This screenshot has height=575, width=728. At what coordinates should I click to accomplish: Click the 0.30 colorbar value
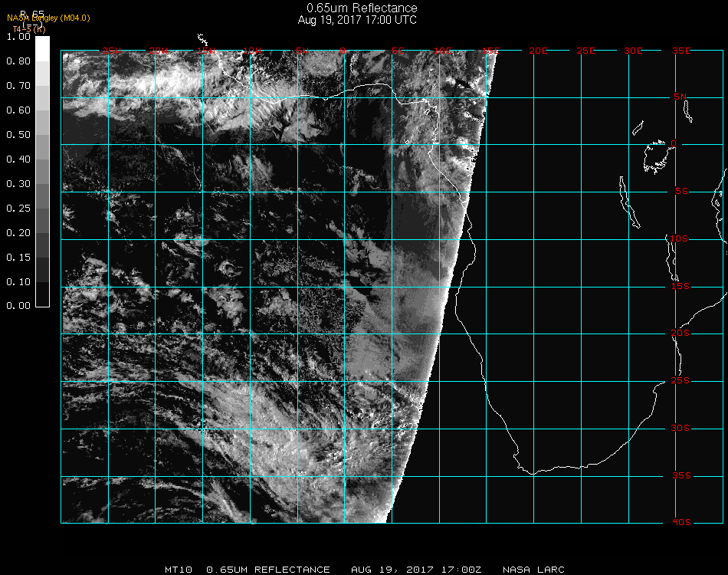(18, 184)
